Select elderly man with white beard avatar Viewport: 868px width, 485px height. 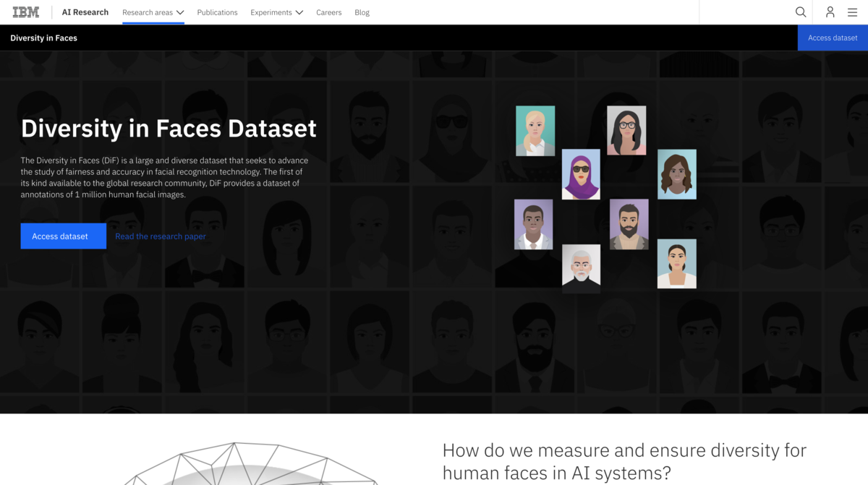582,268
